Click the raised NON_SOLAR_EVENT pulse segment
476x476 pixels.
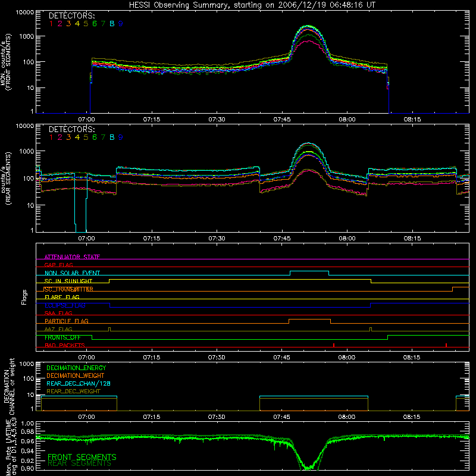point(309,271)
